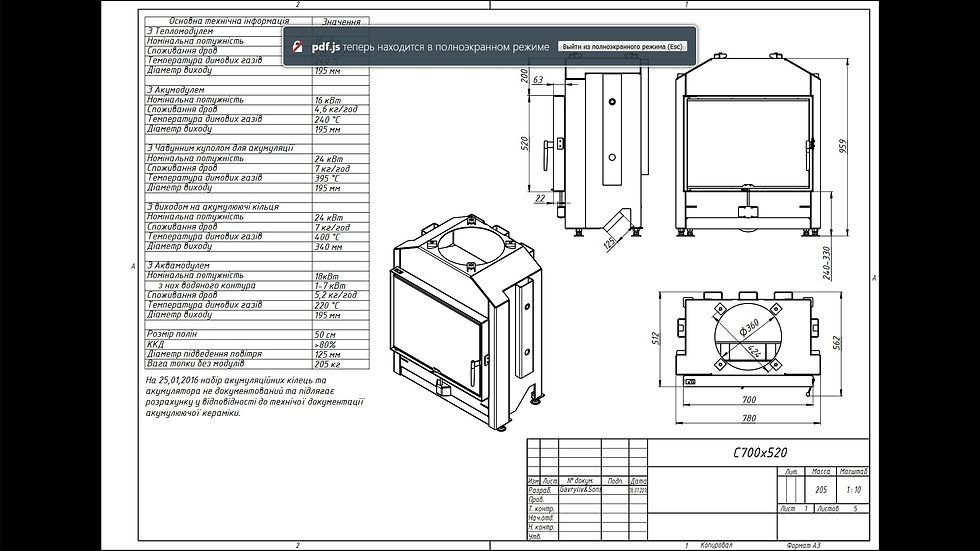
Task: Click the '63' dimension on the side view
Action: click(538, 80)
